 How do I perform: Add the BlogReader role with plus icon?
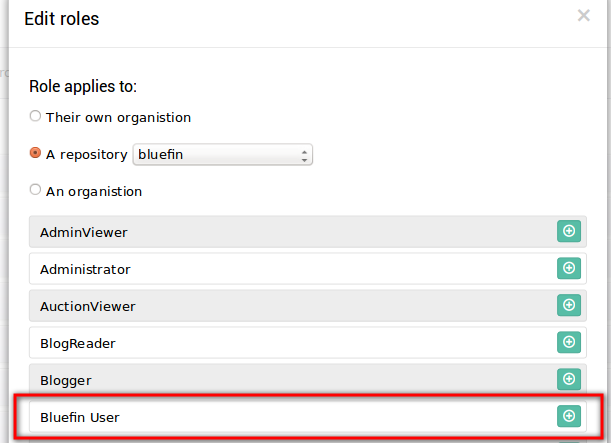569,342
